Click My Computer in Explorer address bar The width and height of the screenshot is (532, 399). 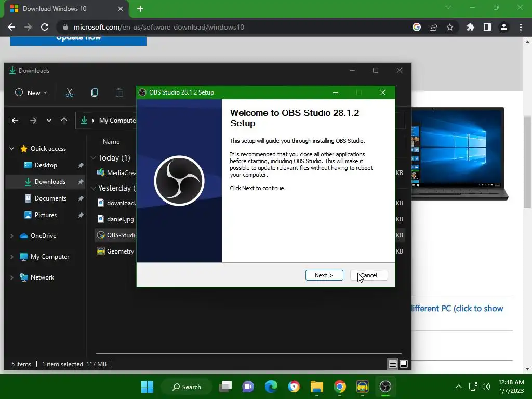pyautogui.click(x=117, y=121)
